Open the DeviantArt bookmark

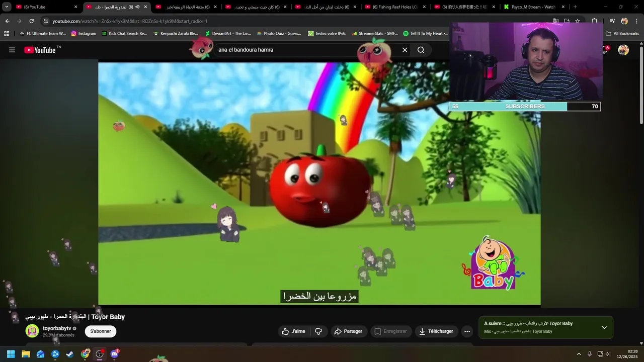[228, 34]
